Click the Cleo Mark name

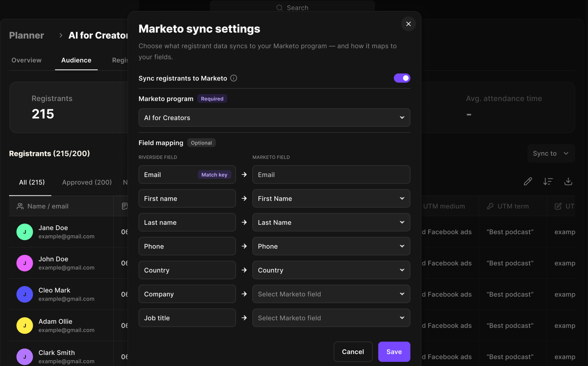[54, 290]
